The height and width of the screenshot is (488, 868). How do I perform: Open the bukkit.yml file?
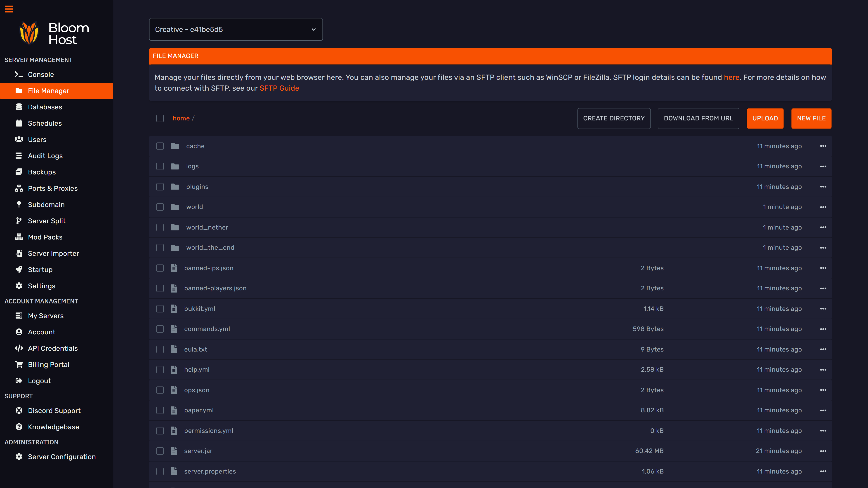(199, 309)
